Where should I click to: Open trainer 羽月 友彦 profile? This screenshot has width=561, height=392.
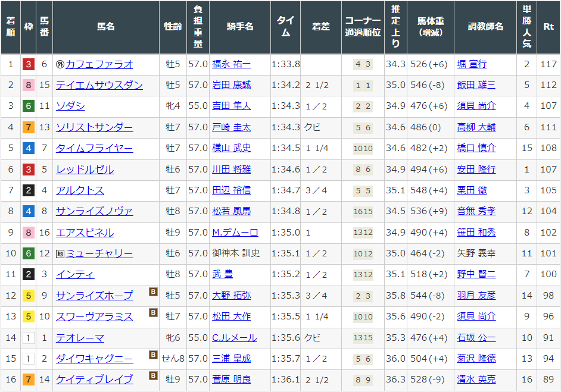click(x=476, y=296)
